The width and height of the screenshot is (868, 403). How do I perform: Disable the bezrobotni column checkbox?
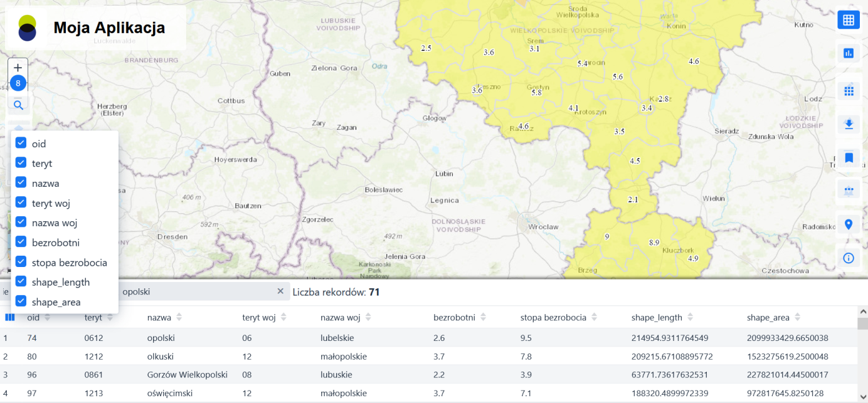coord(20,242)
